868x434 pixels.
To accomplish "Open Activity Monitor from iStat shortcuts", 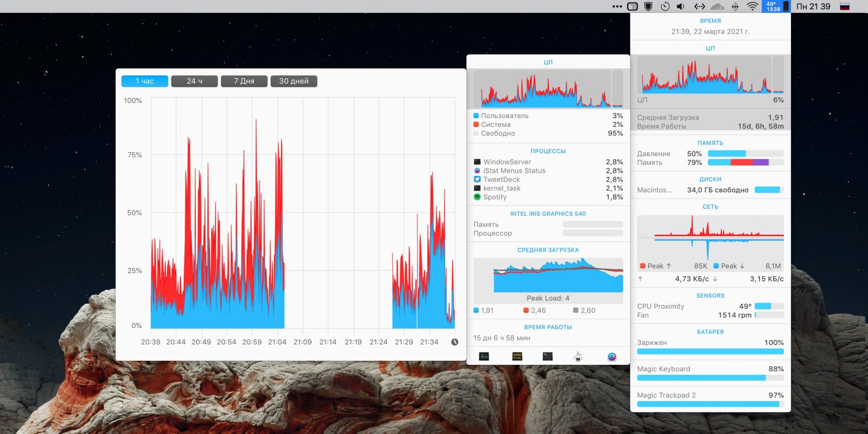I will click(484, 356).
